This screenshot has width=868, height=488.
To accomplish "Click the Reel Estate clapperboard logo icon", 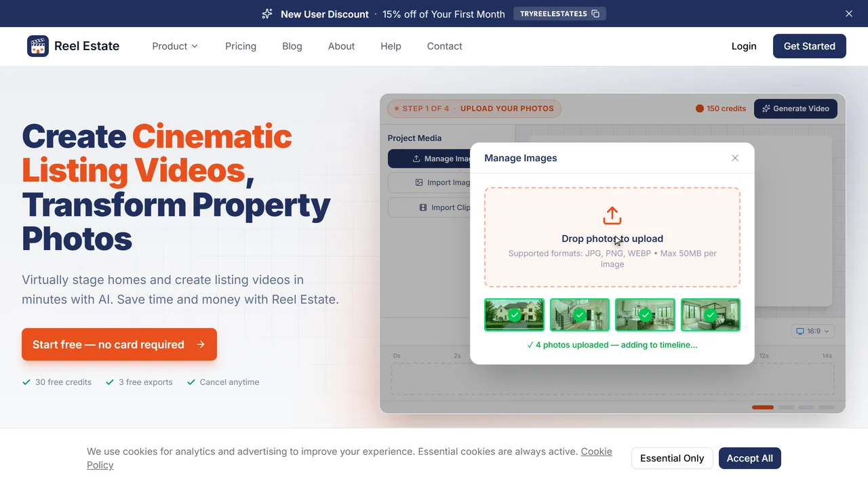I will tap(38, 46).
